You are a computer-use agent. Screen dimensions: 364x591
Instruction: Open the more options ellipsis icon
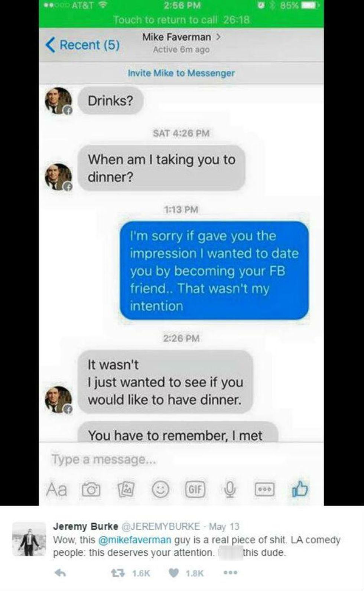pyautogui.click(x=265, y=489)
